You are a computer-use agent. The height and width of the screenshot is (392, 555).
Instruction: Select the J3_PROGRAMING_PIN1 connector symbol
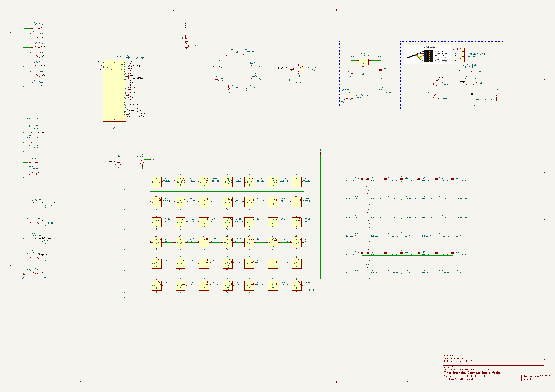click(x=463, y=55)
